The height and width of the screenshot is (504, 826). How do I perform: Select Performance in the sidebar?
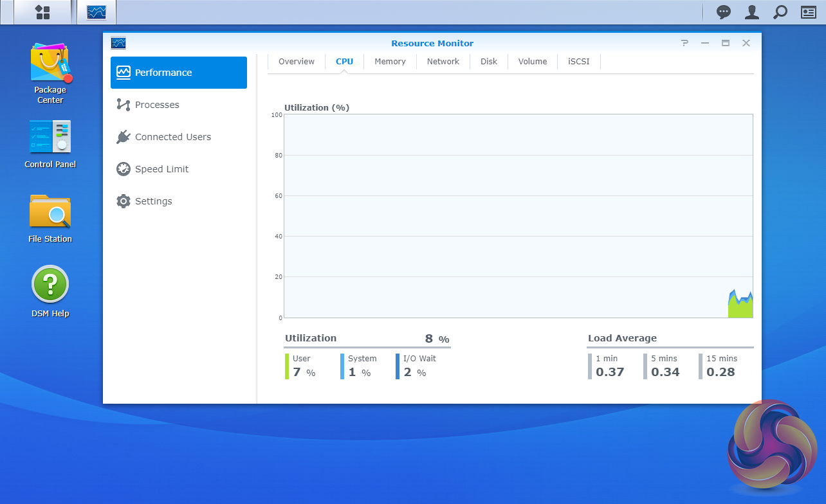pos(179,73)
